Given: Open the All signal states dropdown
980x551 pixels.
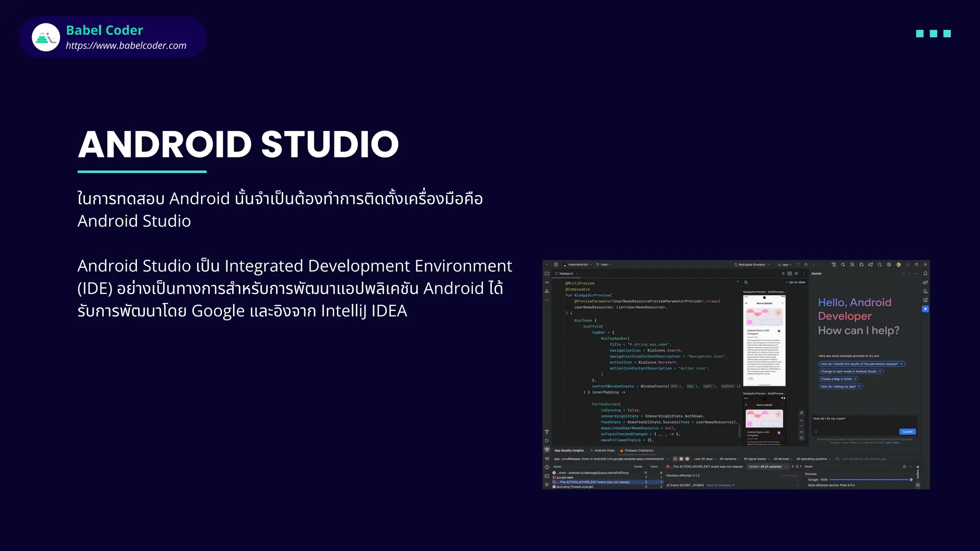Looking at the screenshot, I should [757, 459].
